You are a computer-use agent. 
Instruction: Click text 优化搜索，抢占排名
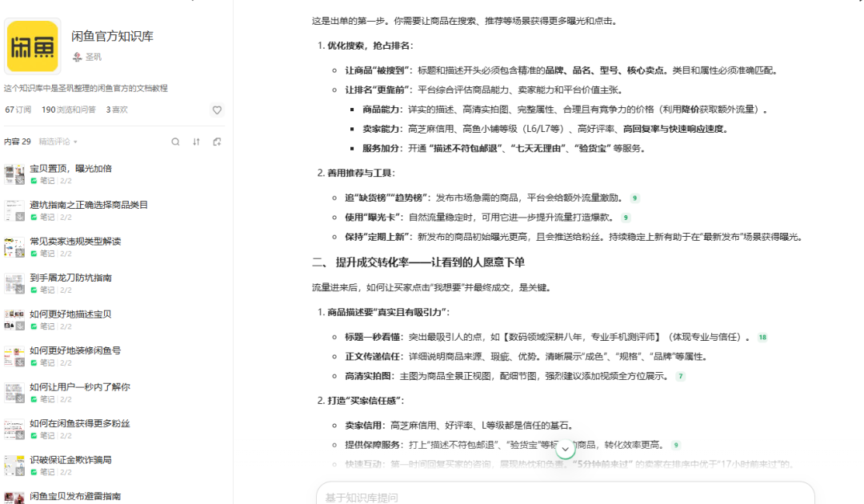[370, 46]
